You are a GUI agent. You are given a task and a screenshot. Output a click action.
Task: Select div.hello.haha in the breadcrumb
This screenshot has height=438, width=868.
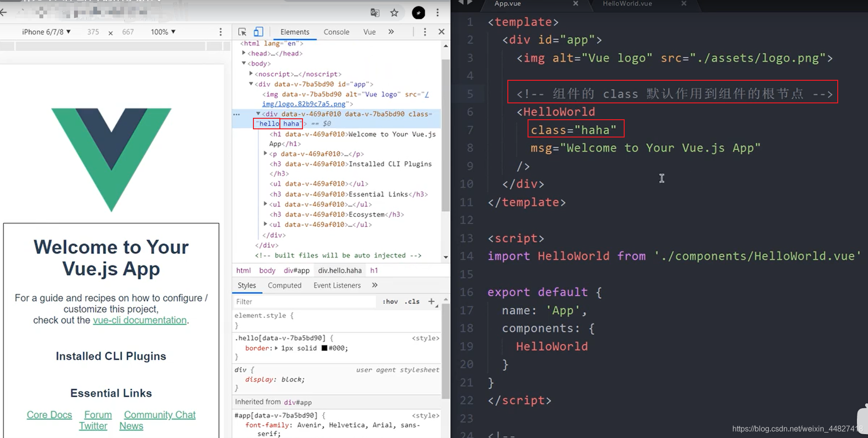click(x=340, y=270)
